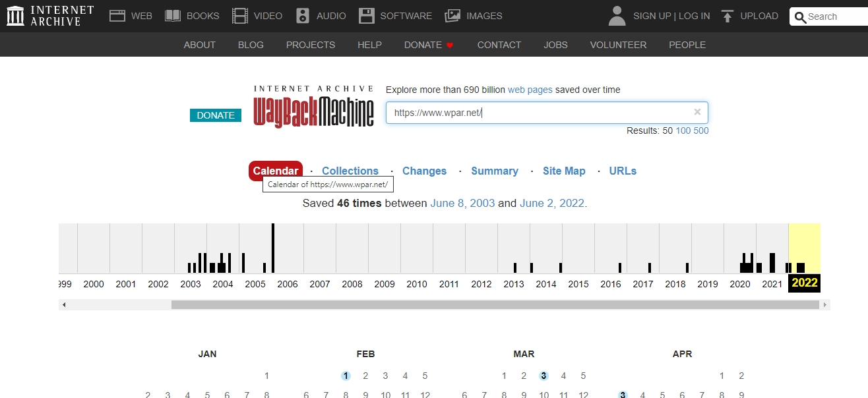
Task: Show 100 results
Action: coord(683,130)
